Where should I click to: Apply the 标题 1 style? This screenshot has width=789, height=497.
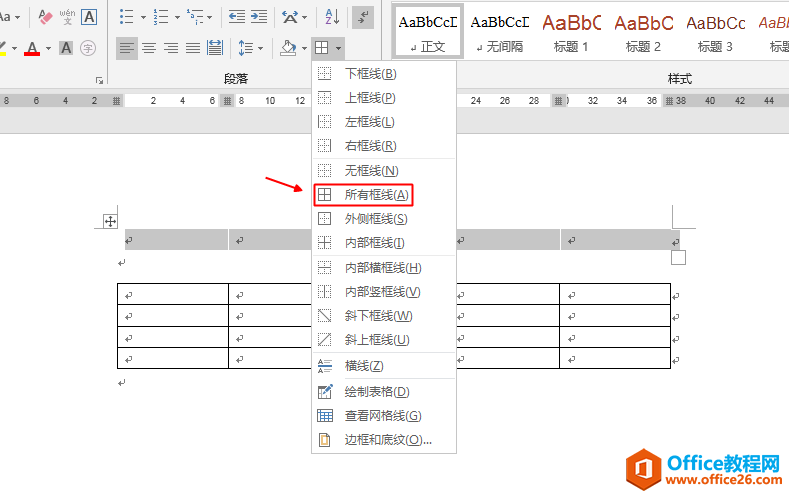[571, 32]
